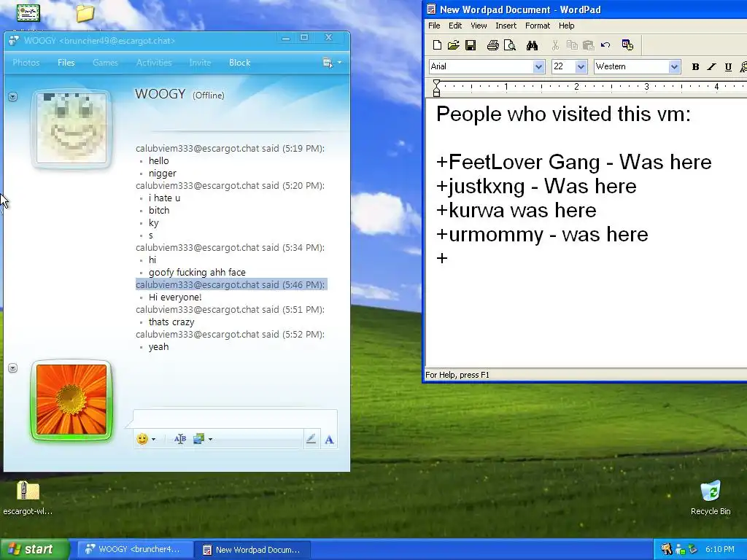Click the Photos button in Messenger window
The height and width of the screenshot is (560, 747).
[26, 63]
